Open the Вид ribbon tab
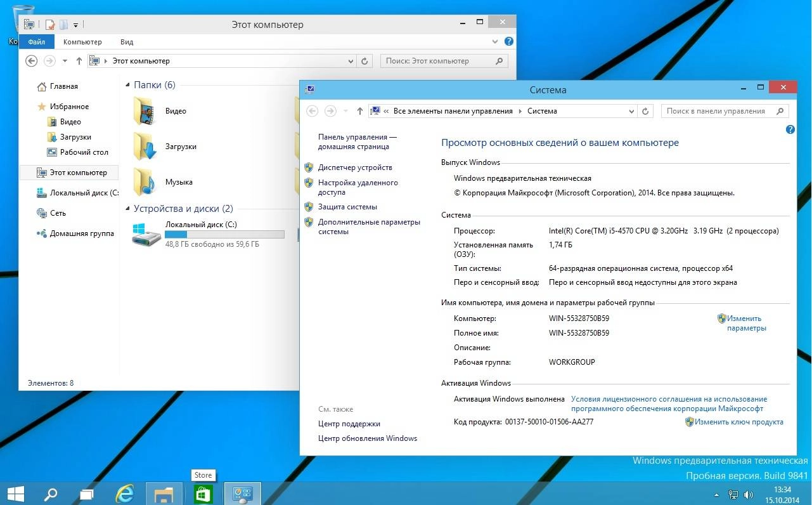Image resolution: width=812 pixels, height=505 pixels. pyautogui.click(x=127, y=42)
